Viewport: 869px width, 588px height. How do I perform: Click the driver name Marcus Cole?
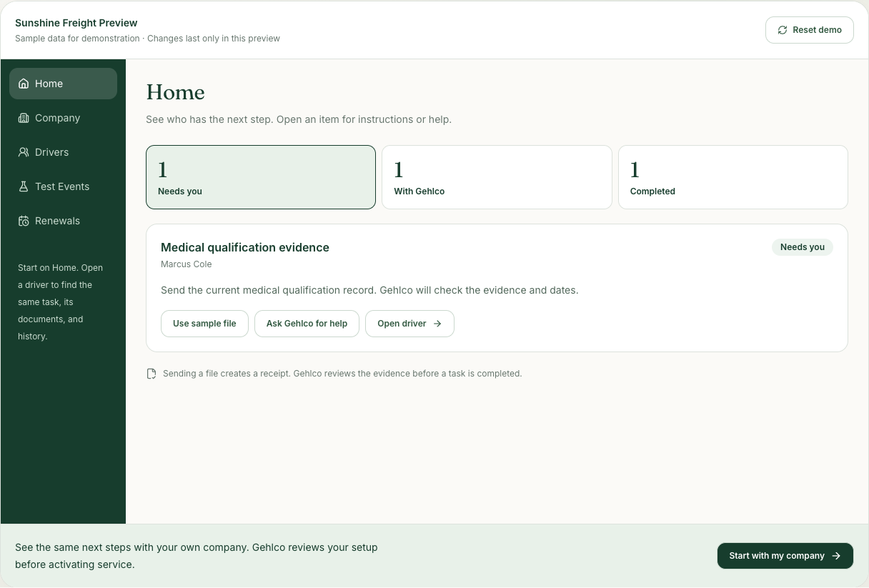pyautogui.click(x=187, y=264)
